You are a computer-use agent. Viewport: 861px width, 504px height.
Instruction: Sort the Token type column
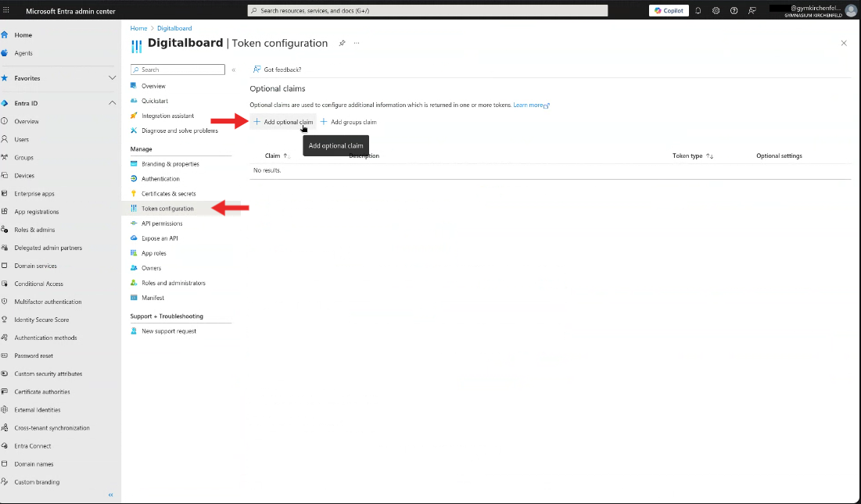pyautogui.click(x=692, y=155)
